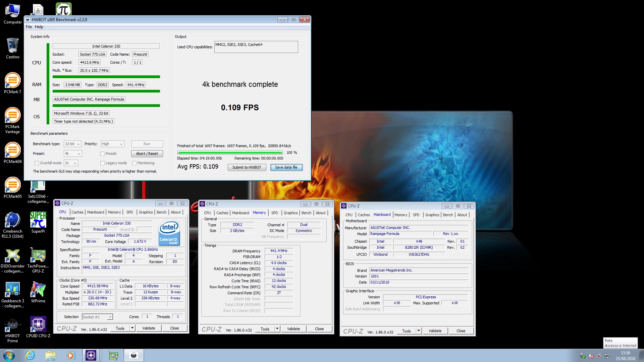Viewport: 644px width, 362px height.
Task: Open the pi icon on desktop top
Action: click(63, 9)
